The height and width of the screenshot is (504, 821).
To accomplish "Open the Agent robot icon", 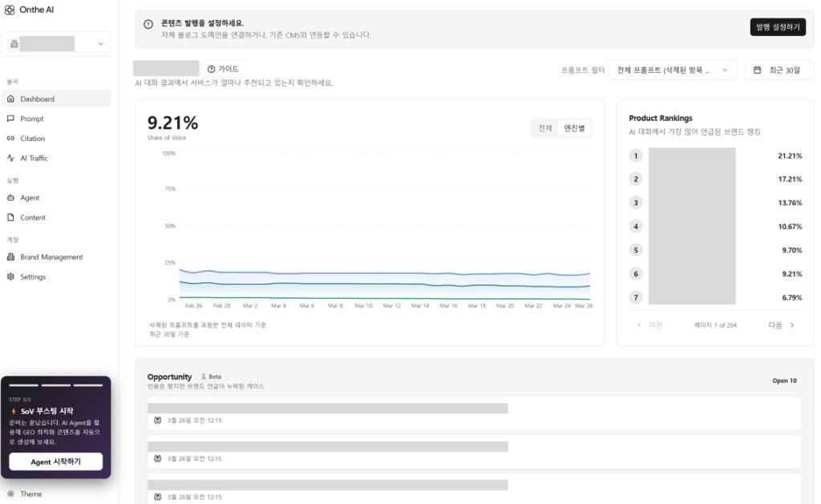I will point(10,198).
